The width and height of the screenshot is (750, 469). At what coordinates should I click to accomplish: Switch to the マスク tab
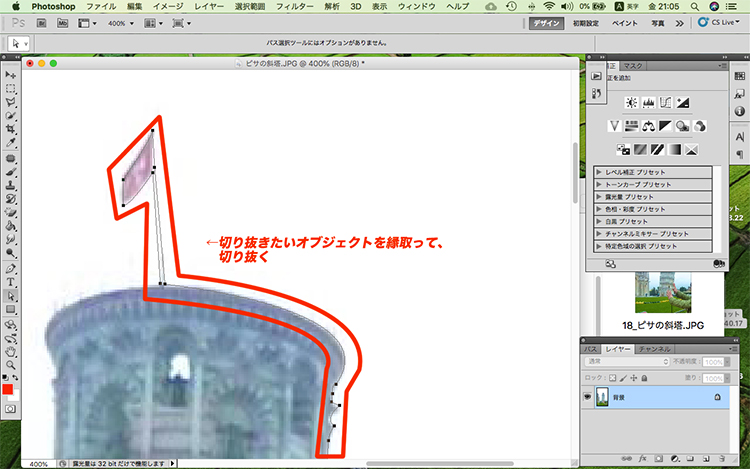pyautogui.click(x=632, y=66)
